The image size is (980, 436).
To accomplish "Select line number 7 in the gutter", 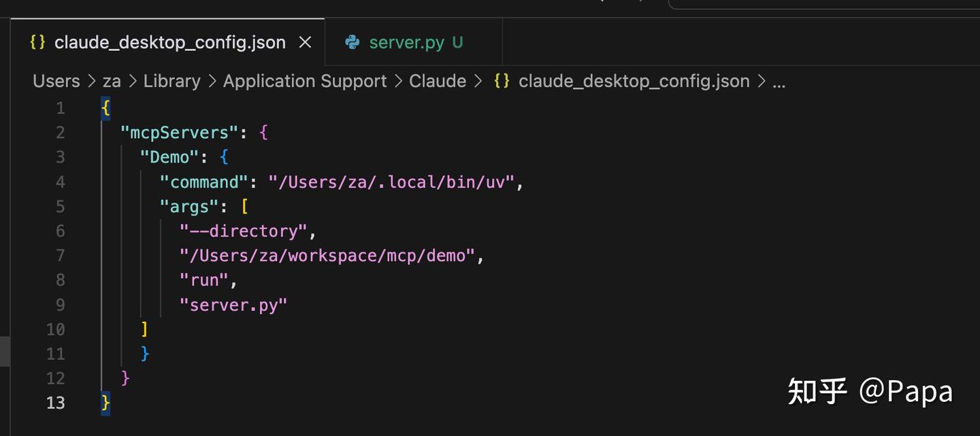I will click(61, 256).
